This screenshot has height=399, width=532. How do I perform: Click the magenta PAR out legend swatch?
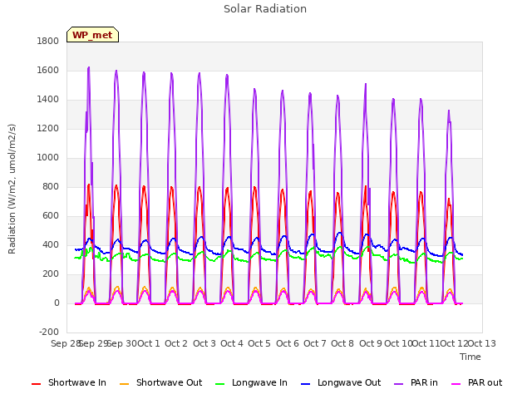456,384
